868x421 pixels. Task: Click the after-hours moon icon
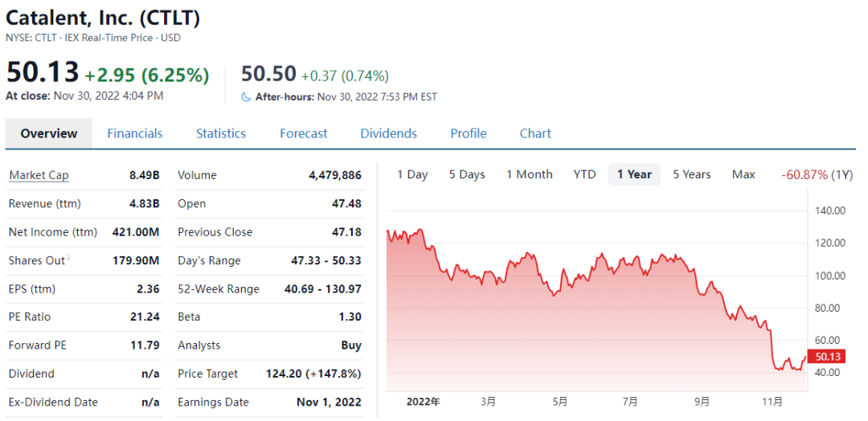(247, 97)
